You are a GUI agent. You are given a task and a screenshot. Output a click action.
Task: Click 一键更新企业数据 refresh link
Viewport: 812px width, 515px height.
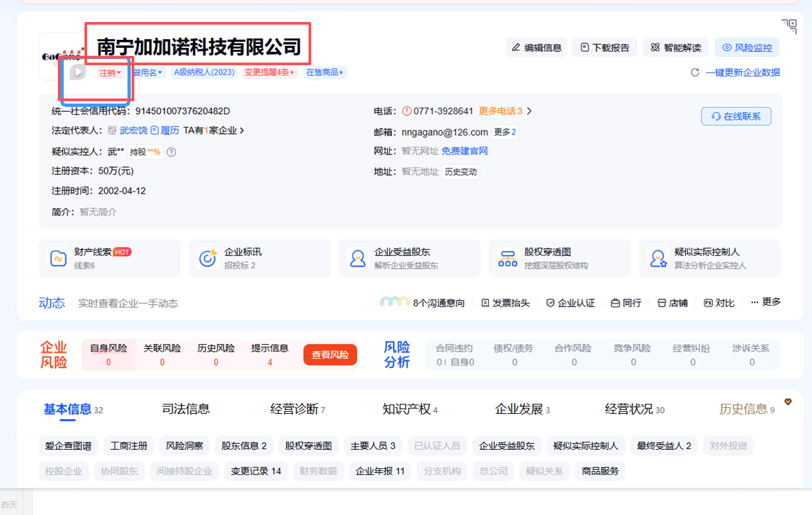click(x=736, y=73)
